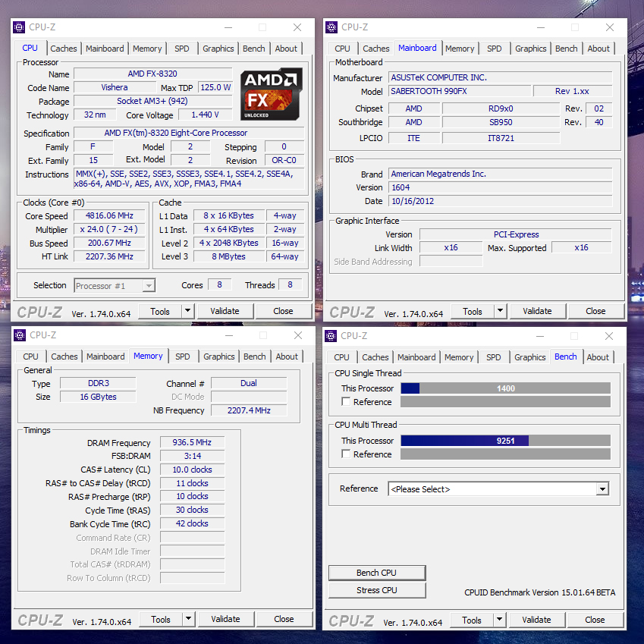
Task: Click the Multiplier value x 24.0 (7 - 24)
Action: tap(109, 229)
